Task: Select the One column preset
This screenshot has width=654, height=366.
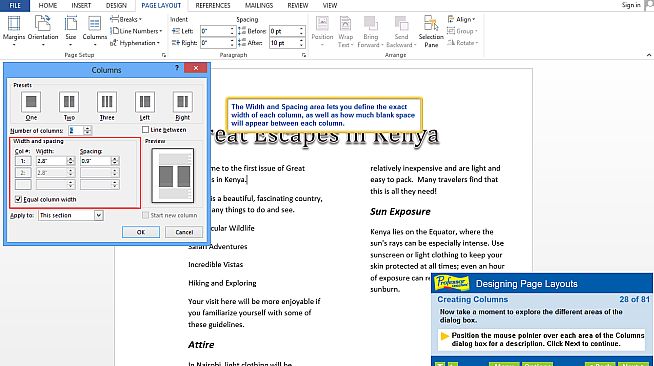Action: [x=31, y=105]
